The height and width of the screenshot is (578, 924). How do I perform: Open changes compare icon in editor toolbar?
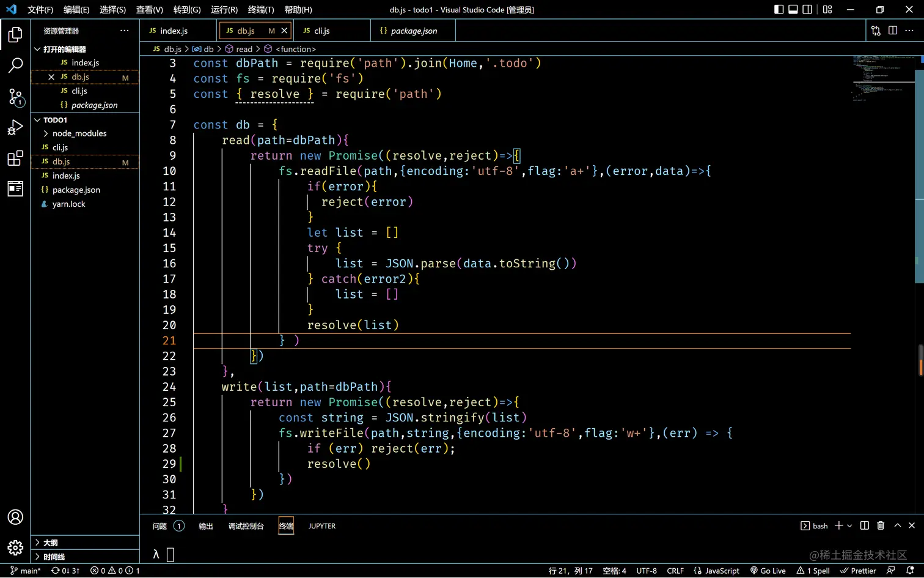pos(876,31)
